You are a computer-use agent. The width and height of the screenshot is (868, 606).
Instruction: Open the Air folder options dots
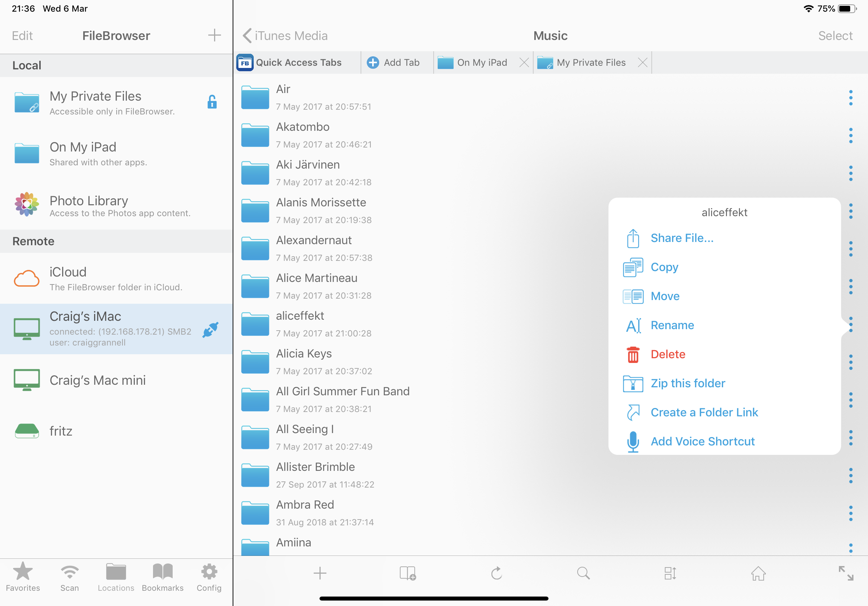pos(851,97)
